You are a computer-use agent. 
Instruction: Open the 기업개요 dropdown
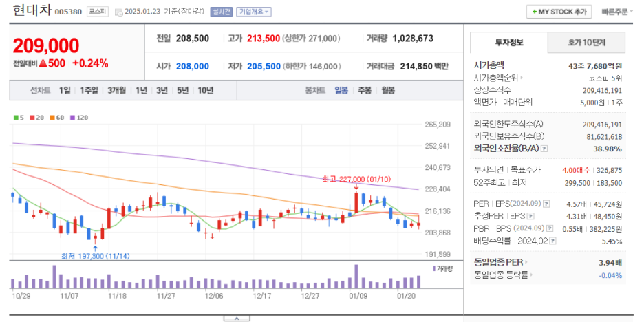[253, 12]
